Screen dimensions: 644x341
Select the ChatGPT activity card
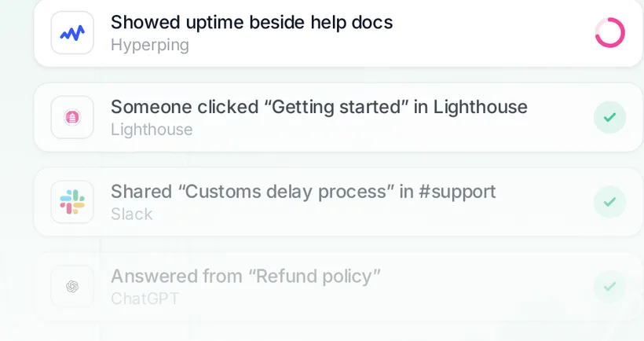[x=338, y=287]
